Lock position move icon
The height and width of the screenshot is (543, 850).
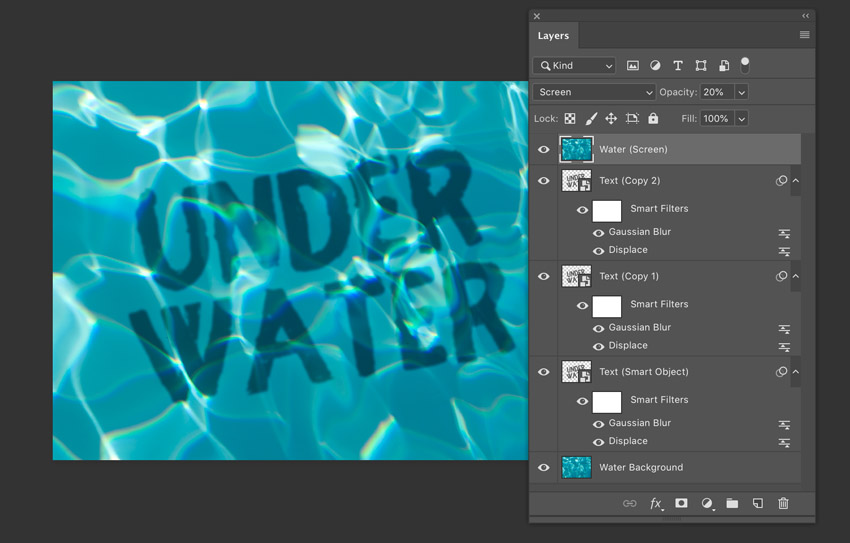[x=611, y=119]
